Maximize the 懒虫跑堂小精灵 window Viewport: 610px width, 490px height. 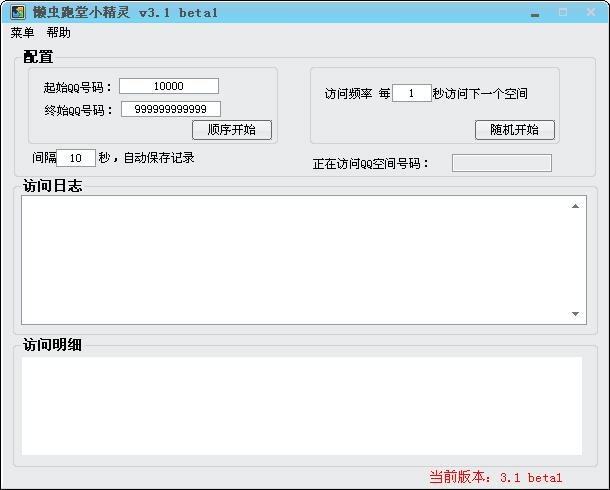563,12
